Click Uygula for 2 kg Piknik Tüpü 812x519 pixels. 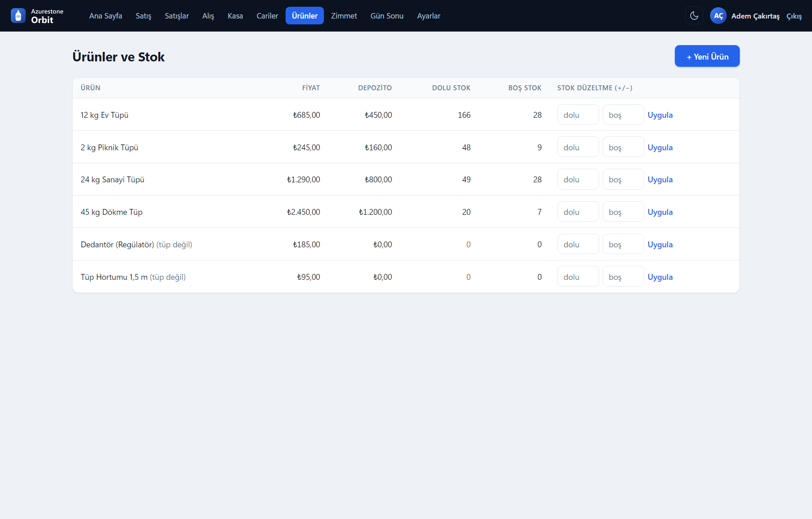pyautogui.click(x=660, y=148)
